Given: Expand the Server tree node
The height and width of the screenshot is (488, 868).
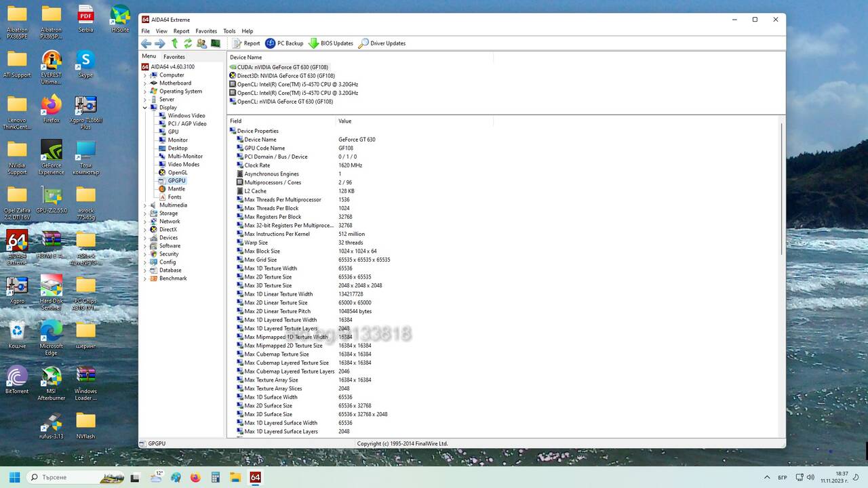Looking at the screenshot, I should 145,100.
